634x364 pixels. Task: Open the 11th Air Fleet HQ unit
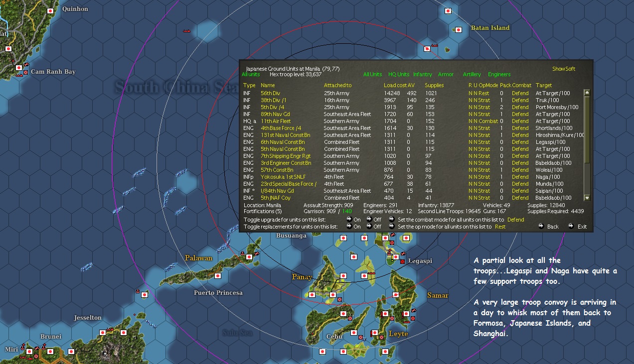276,121
